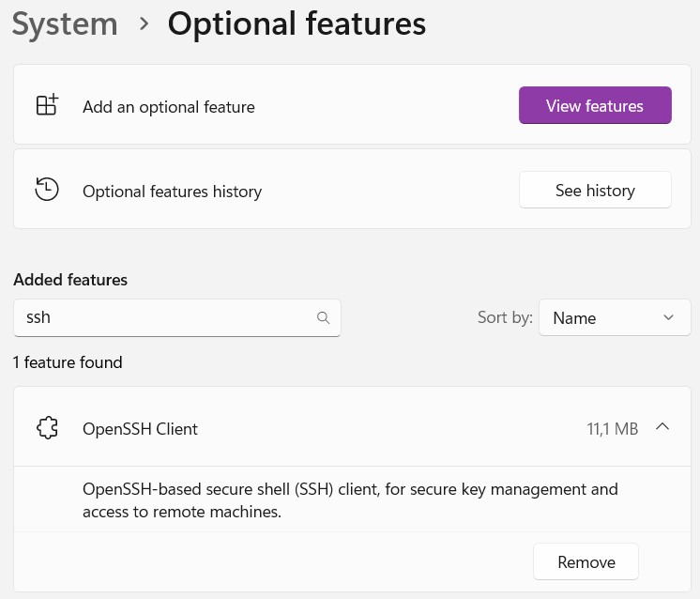Open the View features dialog

594,105
